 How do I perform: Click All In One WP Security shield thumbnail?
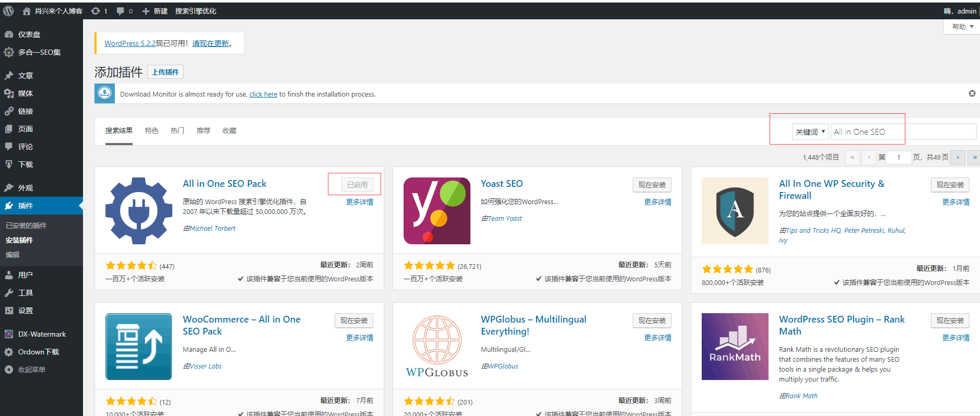[735, 211]
